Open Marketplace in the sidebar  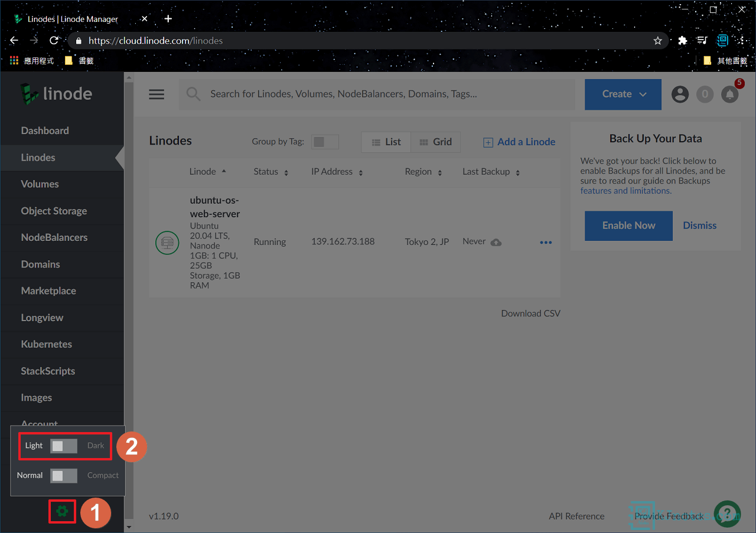click(62, 291)
